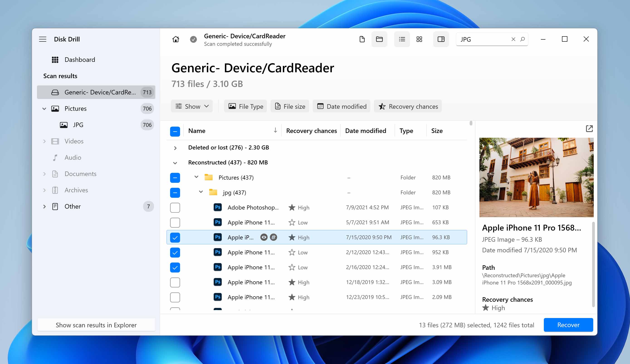
Task: Click the open folder icon in toolbar
Action: [x=379, y=39]
